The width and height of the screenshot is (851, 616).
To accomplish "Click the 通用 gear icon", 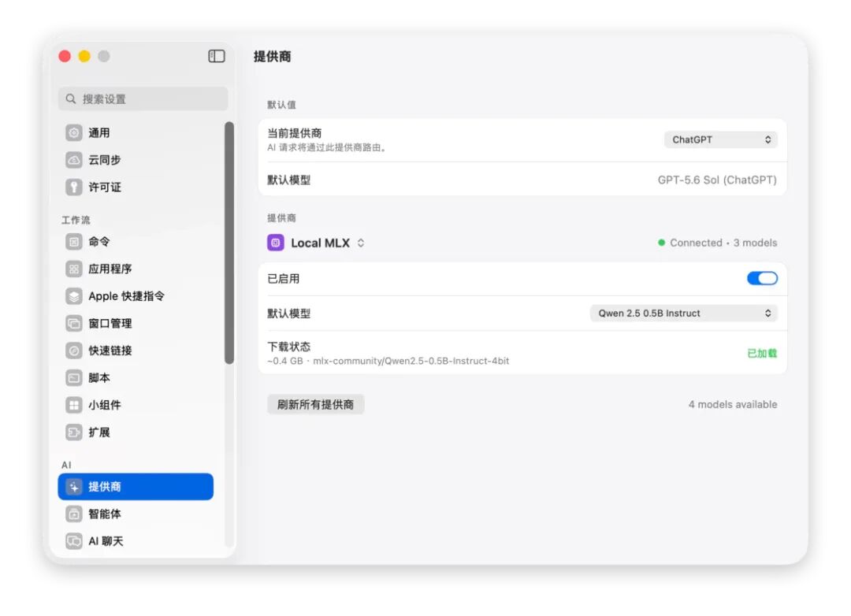I will (x=74, y=132).
